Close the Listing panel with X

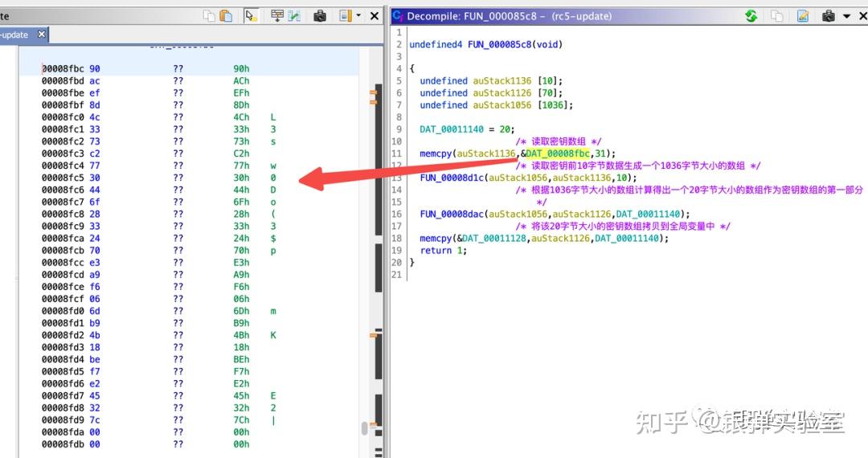coord(375,16)
